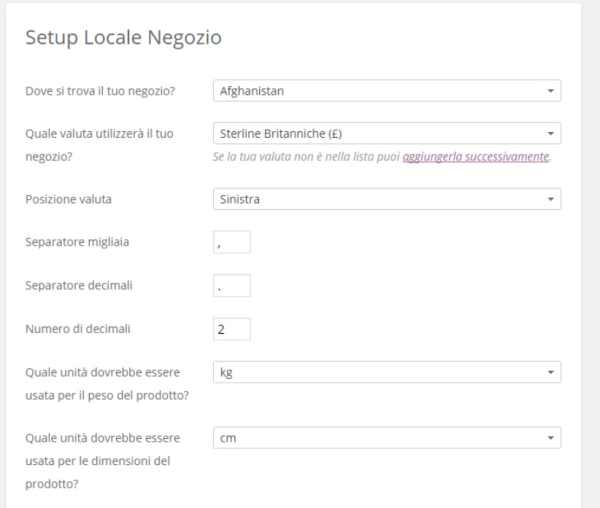Viewport: 600px width, 508px height.
Task: Click the 'Separatore migliaia' label
Action: (77, 242)
